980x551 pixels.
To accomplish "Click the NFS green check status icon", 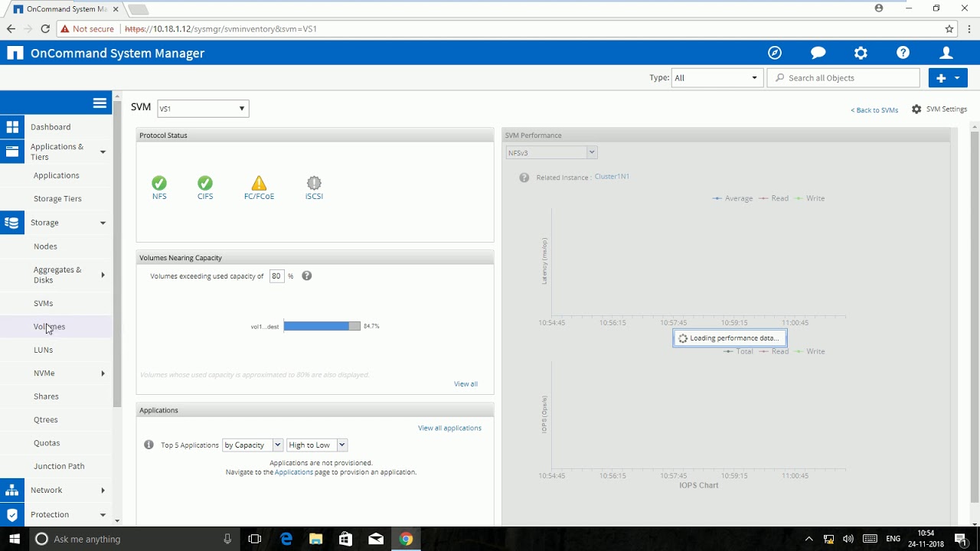I will (x=159, y=183).
